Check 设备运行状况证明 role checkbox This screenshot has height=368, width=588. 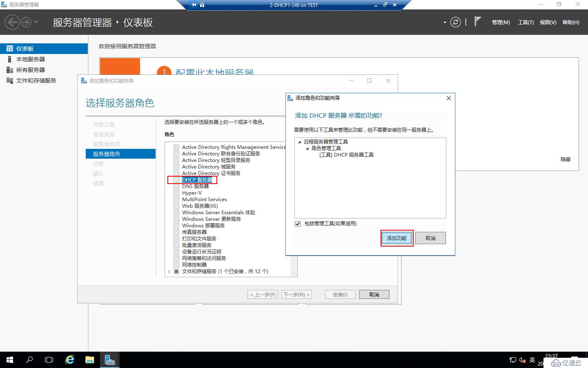[176, 252]
